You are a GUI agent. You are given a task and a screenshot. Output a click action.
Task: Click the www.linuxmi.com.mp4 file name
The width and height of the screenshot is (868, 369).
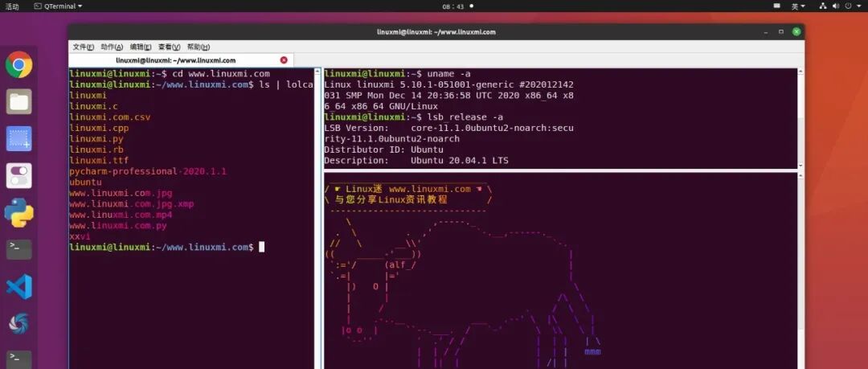(121, 215)
